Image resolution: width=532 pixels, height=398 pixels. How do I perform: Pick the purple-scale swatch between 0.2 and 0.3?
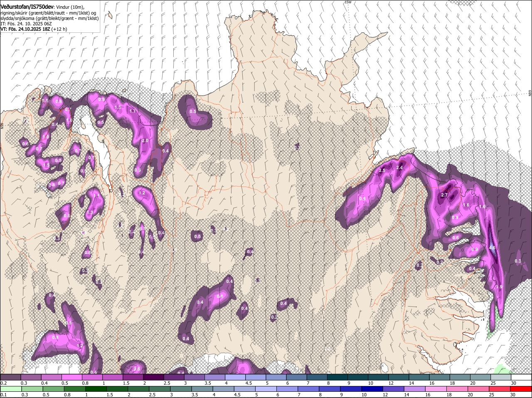10,377
